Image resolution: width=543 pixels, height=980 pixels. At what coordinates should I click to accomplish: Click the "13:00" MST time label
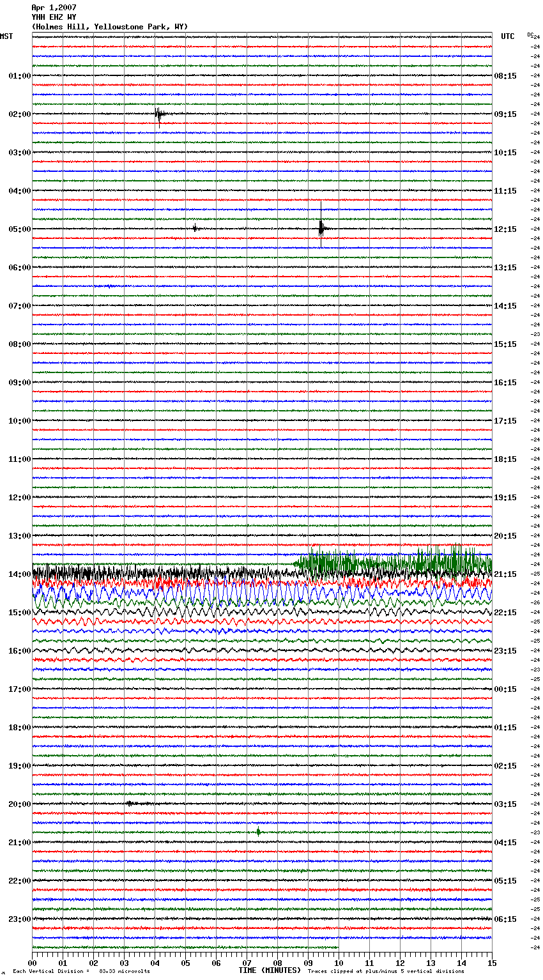tap(20, 536)
